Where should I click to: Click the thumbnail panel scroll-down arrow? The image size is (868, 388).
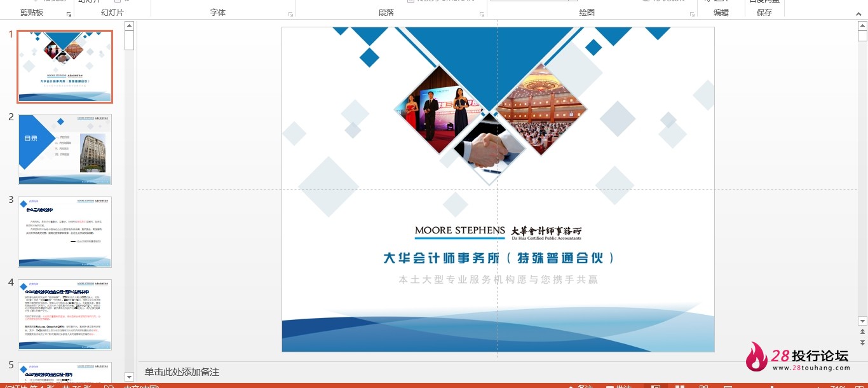tap(130, 377)
